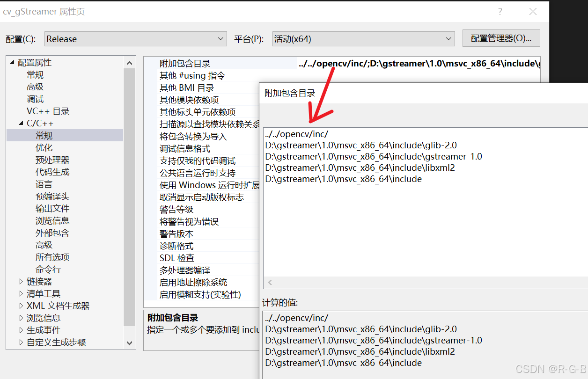This screenshot has width=588, height=379.
Task: Select 常规 under 配置属性
Action: click(35, 75)
